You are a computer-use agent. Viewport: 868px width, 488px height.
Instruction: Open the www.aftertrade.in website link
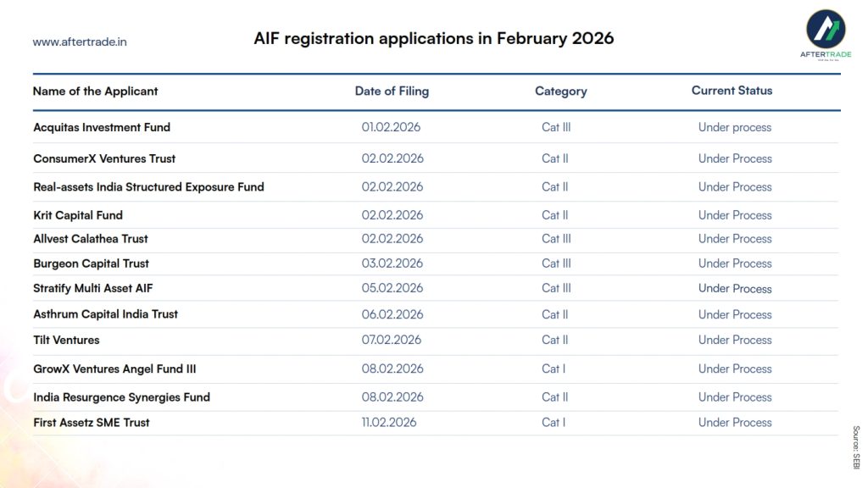pyautogui.click(x=80, y=42)
